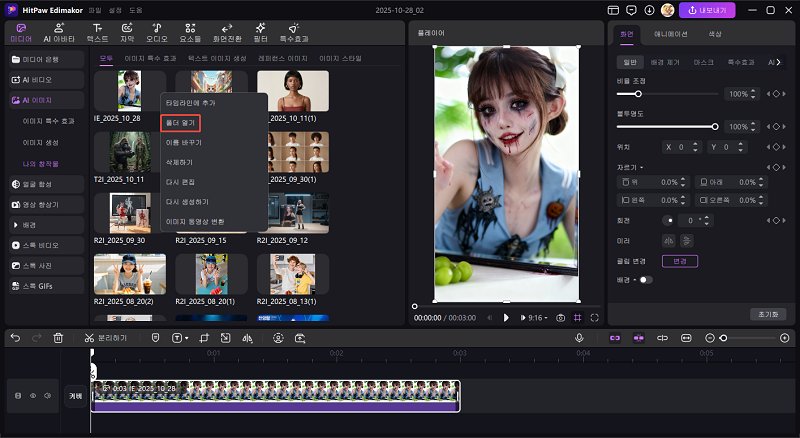
Task: Click the microphone voice-over icon
Action: pyautogui.click(x=579, y=338)
